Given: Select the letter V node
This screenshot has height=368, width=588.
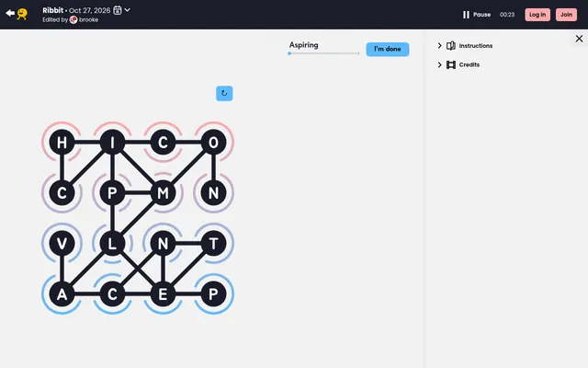Looking at the screenshot, I should point(62,243).
